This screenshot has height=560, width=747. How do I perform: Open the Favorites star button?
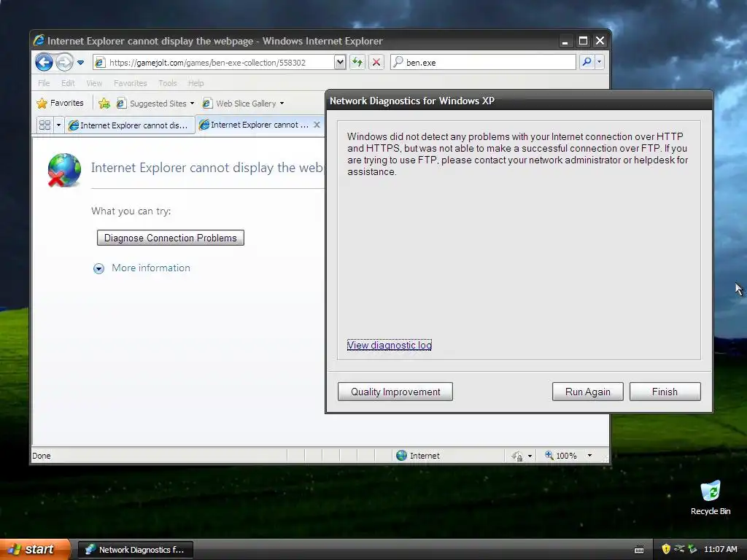pyautogui.click(x=60, y=103)
